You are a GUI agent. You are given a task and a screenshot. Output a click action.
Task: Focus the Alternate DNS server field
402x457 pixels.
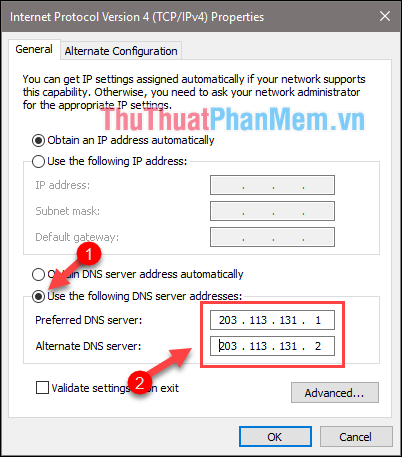(272, 346)
